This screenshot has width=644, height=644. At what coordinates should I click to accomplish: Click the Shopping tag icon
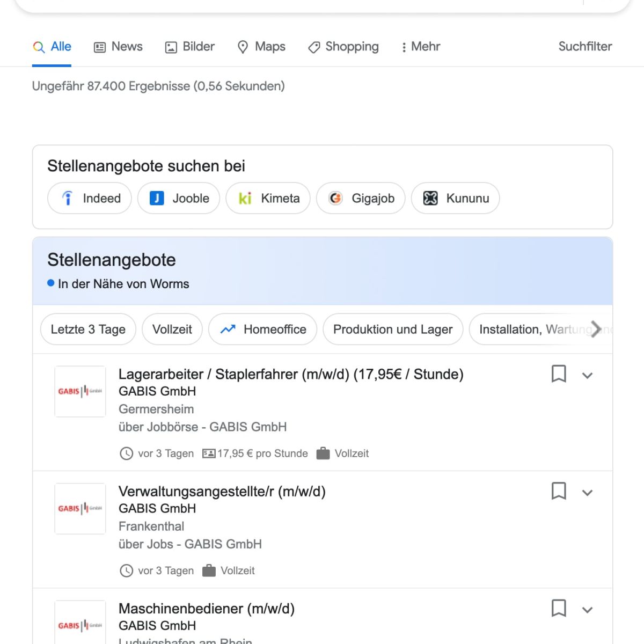[x=314, y=47]
